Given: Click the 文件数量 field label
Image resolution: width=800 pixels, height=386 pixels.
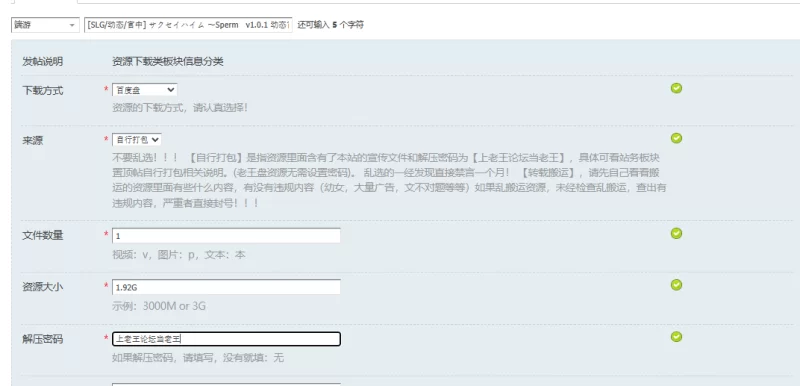Looking at the screenshot, I should [x=42, y=235].
